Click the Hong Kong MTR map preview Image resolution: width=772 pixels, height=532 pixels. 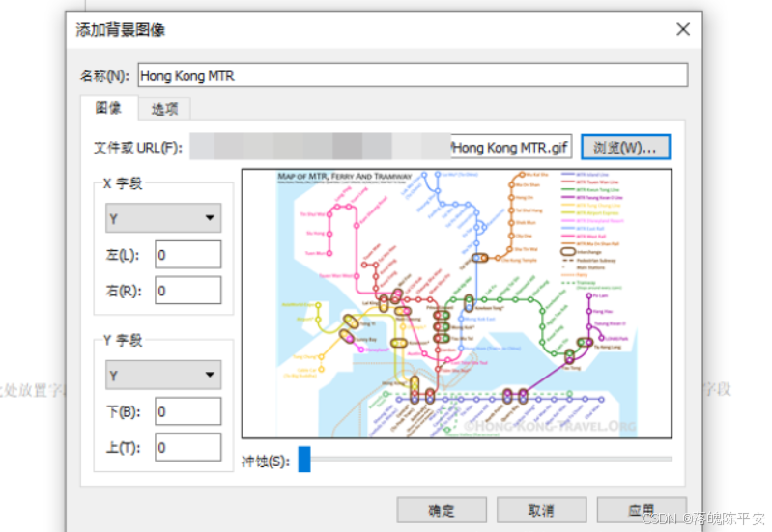pyautogui.click(x=456, y=303)
